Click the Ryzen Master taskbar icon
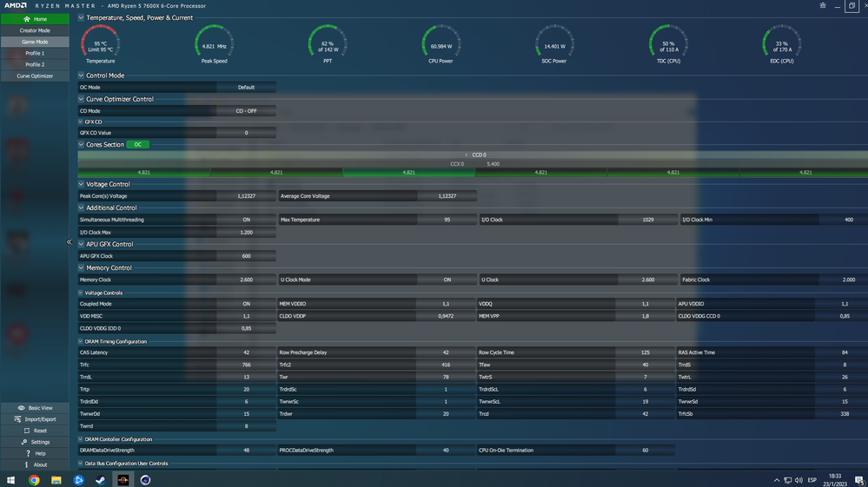Image resolution: width=868 pixels, height=487 pixels. [123, 480]
